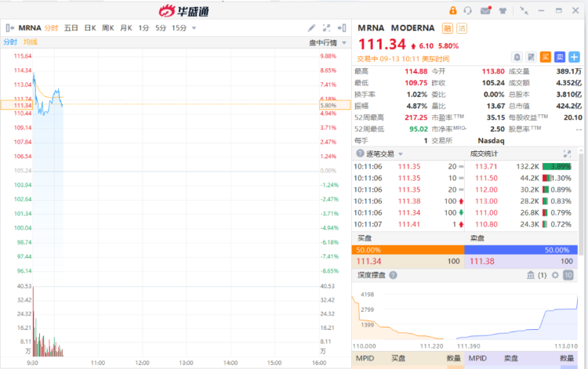The image size is (588, 369).
Task: Select the drawing pencil tool
Action: click(x=311, y=27)
